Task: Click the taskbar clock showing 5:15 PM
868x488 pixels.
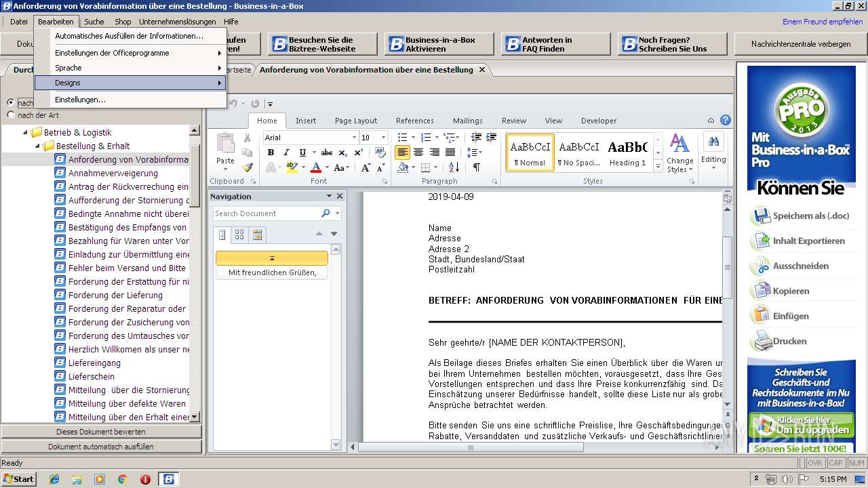Action: pyautogui.click(x=833, y=479)
